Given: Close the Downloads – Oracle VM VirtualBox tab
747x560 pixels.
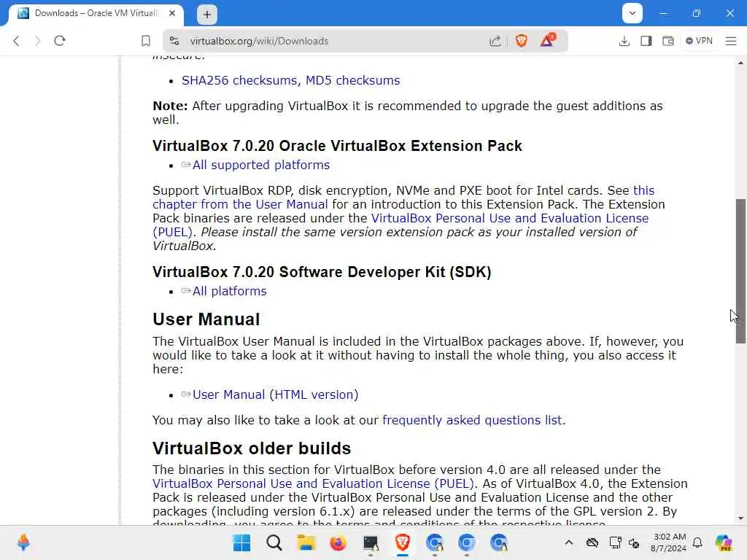Looking at the screenshot, I should (x=172, y=13).
